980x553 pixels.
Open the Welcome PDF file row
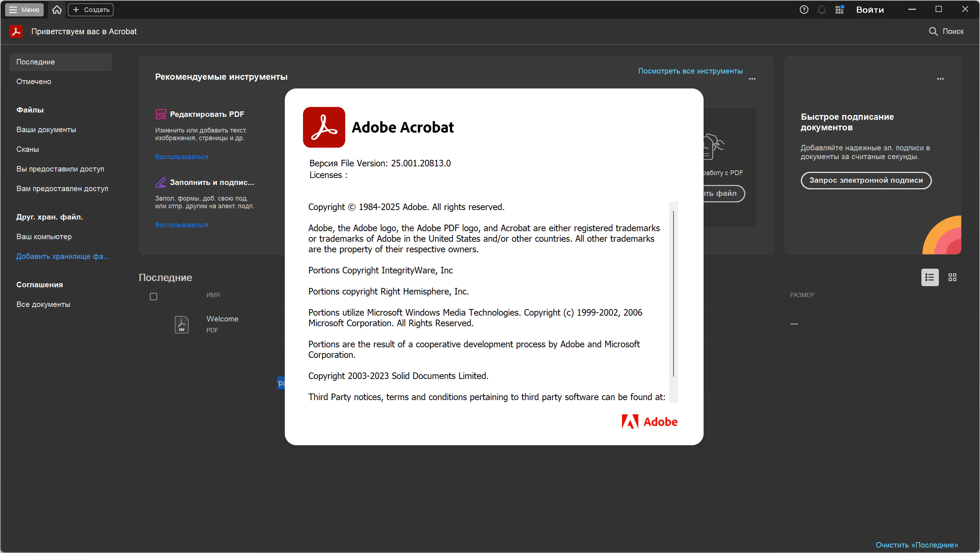(222, 324)
